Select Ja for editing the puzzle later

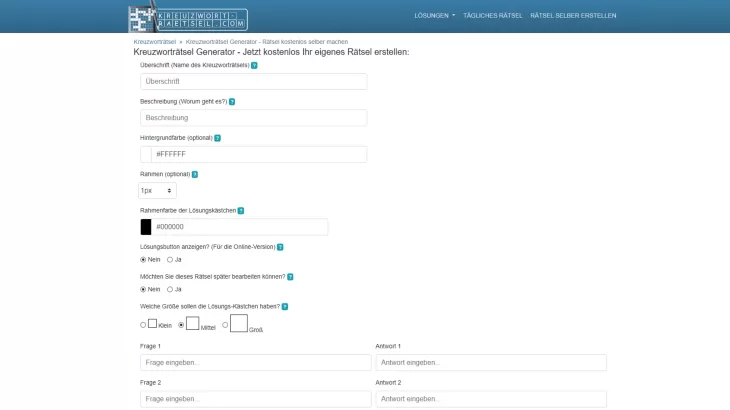[x=170, y=289]
